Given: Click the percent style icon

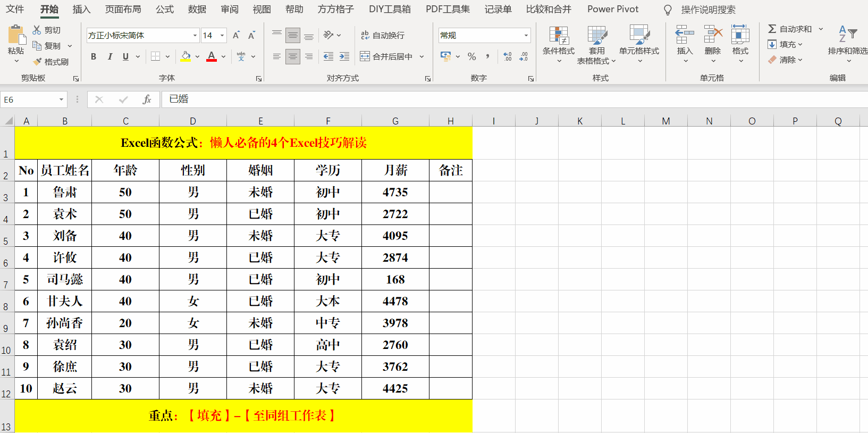Looking at the screenshot, I should [x=471, y=56].
